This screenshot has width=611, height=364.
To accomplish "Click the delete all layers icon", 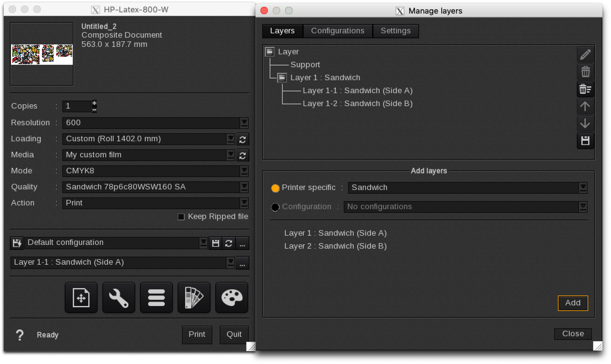I will coord(585,89).
